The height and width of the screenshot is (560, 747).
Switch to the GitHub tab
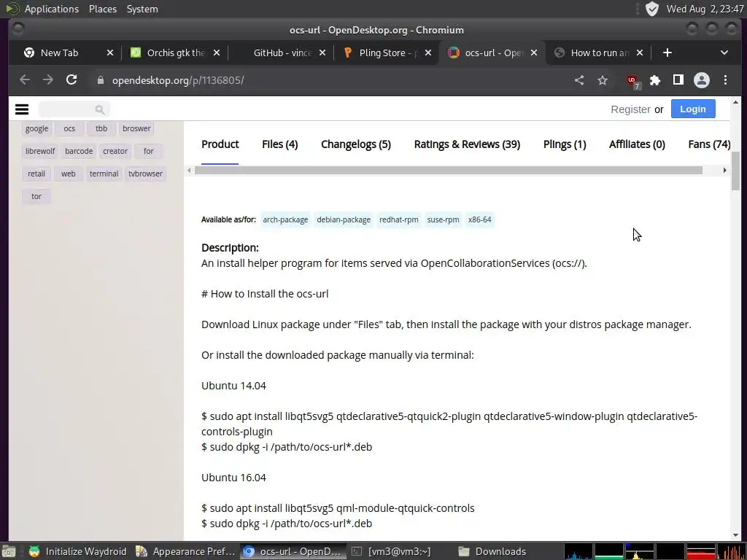[x=282, y=52]
